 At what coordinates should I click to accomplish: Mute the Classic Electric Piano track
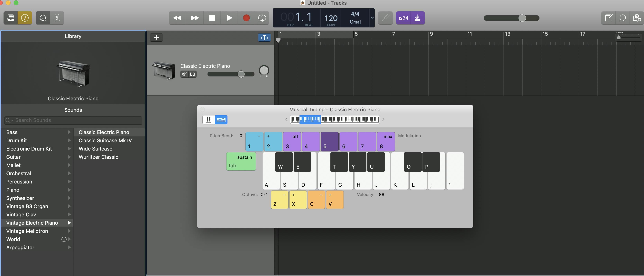pos(184,74)
